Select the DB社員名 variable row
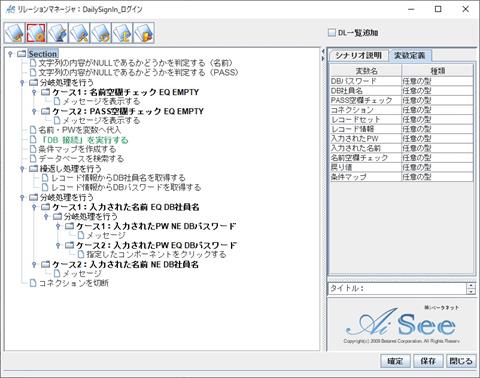 (x=401, y=91)
